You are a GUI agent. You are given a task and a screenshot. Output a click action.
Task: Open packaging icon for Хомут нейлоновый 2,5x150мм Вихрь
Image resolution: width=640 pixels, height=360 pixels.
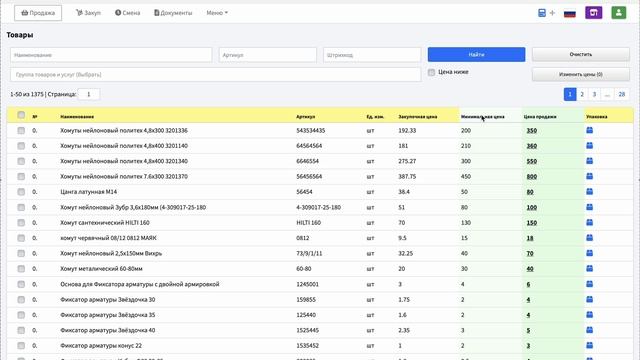(x=589, y=253)
